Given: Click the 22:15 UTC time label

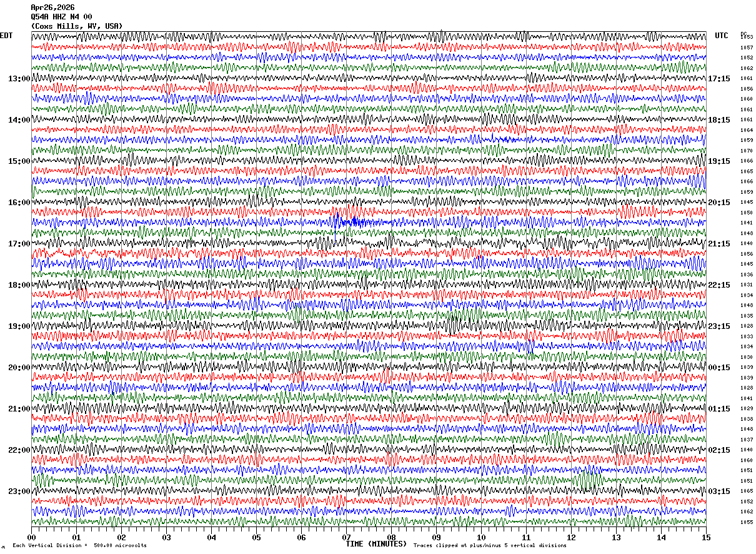Looking at the screenshot, I should click(x=719, y=285).
